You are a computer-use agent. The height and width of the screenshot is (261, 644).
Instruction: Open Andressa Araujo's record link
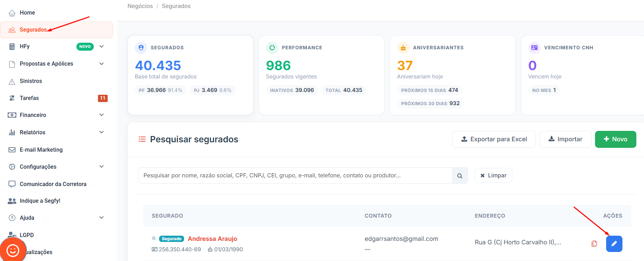pos(212,239)
